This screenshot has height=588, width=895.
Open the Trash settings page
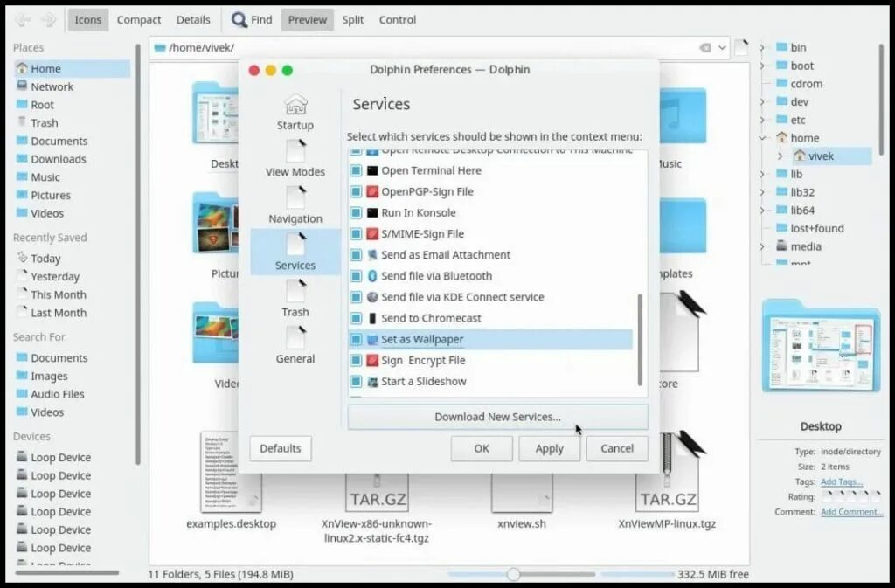coord(295,299)
